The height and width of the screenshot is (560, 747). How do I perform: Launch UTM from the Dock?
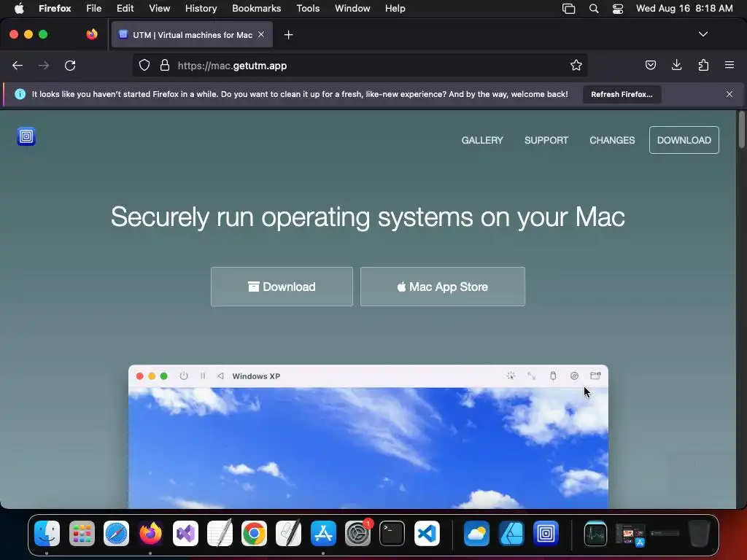[546, 533]
